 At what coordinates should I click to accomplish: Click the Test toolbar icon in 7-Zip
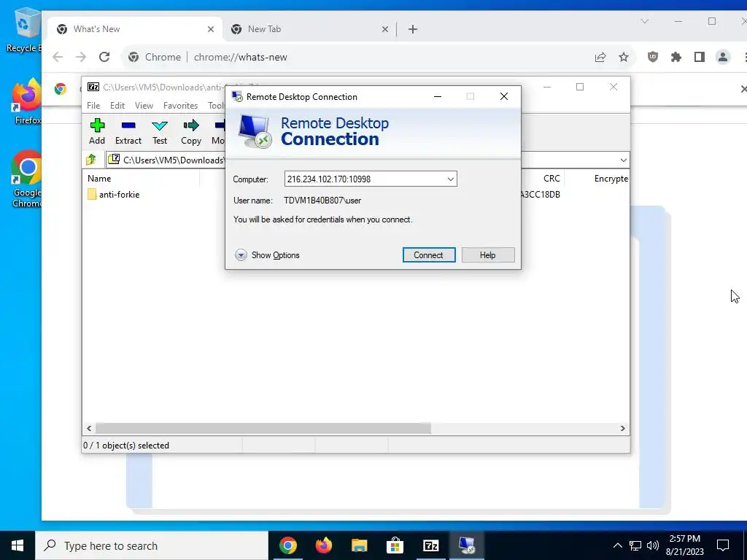pyautogui.click(x=160, y=131)
